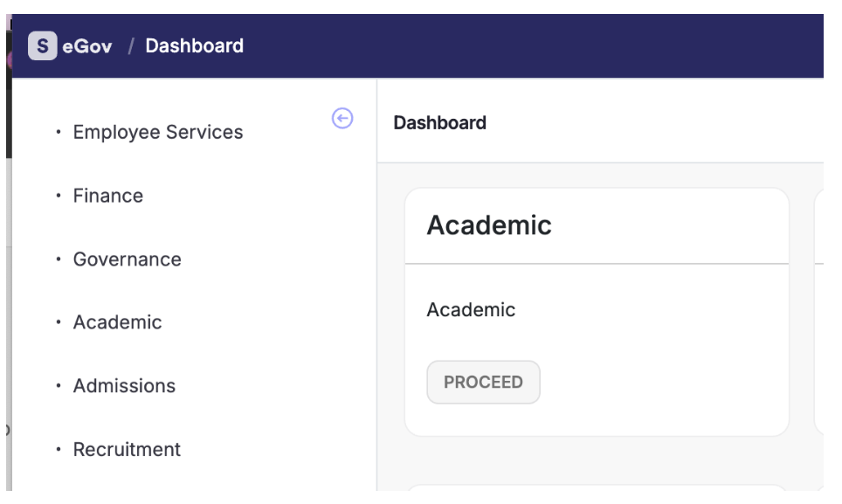The width and height of the screenshot is (842, 504).
Task: Click the bullet marker beside Recruitment
Action: (x=59, y=450)
